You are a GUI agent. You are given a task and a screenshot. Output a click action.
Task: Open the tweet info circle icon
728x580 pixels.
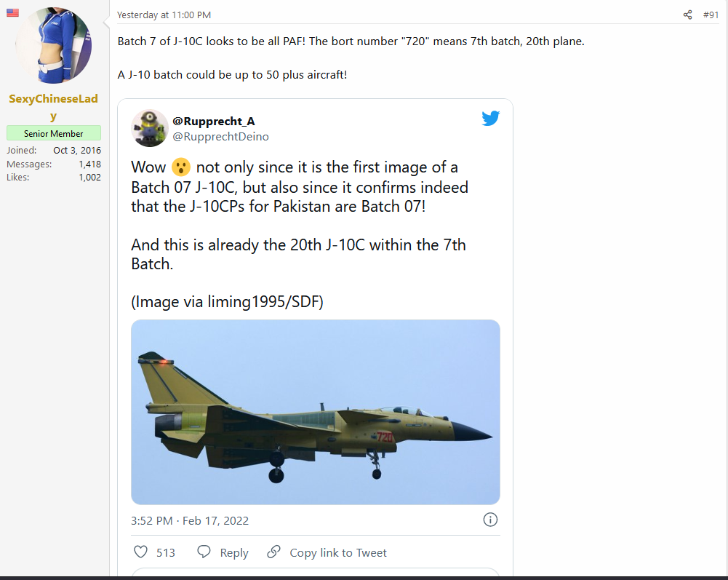point(490,520)
